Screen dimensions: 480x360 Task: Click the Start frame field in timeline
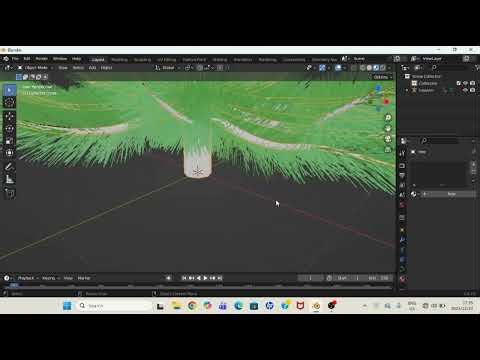(349, 278)
